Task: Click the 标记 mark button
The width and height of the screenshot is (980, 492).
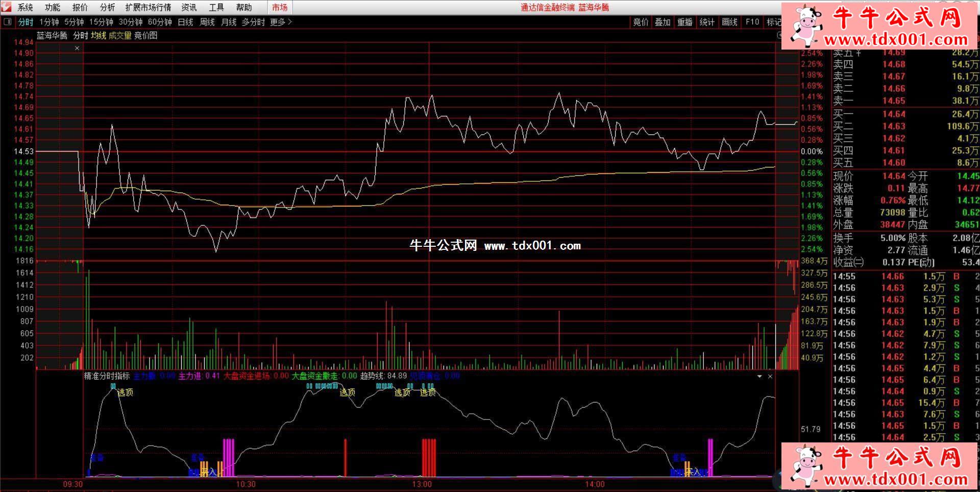Action: click(x=773, y=22)
